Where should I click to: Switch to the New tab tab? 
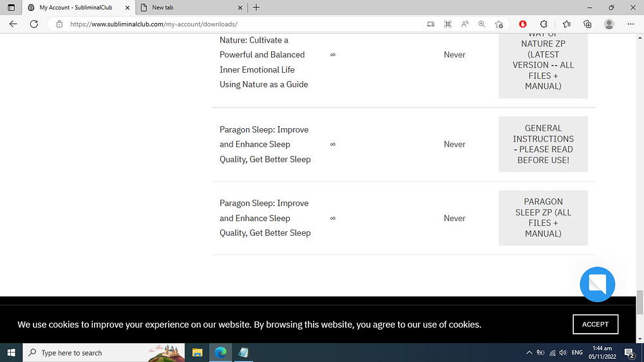[x=191, y=7]
